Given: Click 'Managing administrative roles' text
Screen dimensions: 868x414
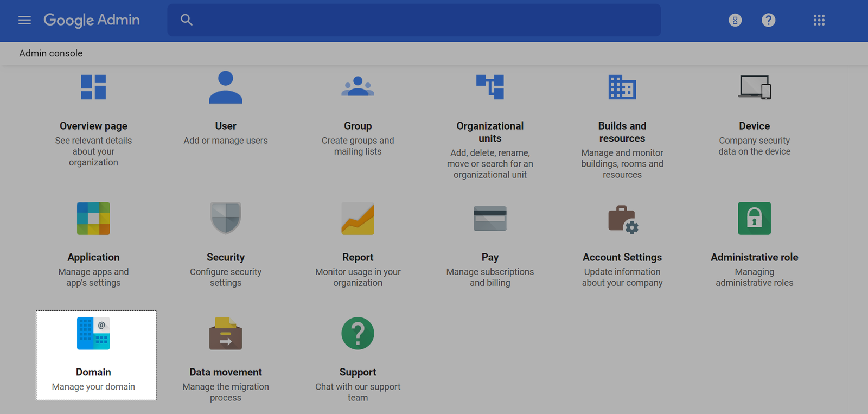Looking at the screenshot, I should [x=755, y=277].
